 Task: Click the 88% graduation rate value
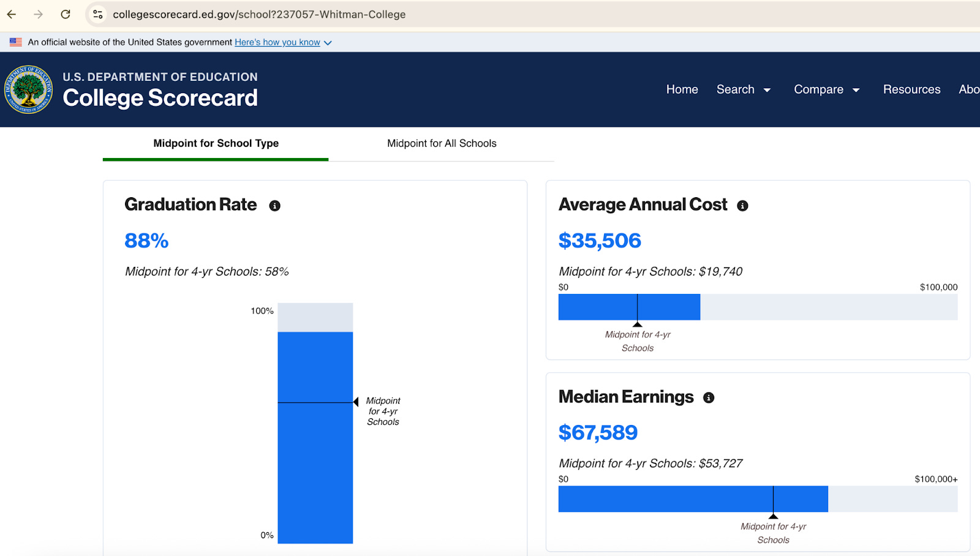146,241
